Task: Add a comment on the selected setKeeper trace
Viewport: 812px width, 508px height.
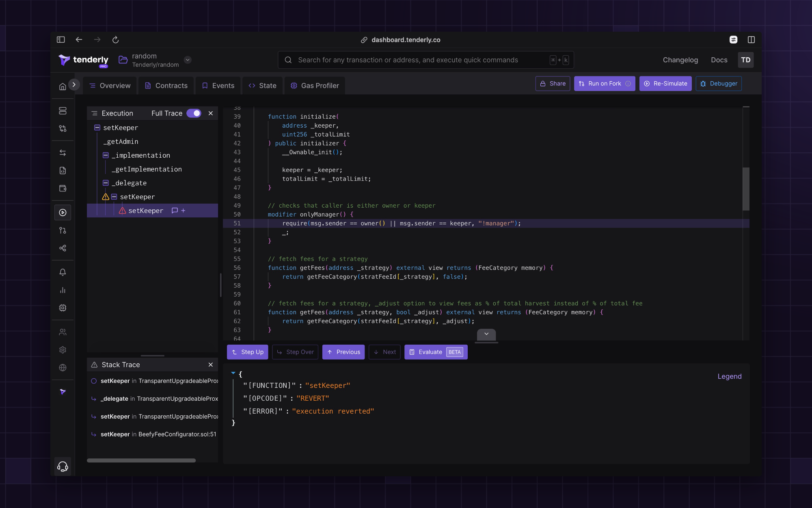Action: point(175,211)
